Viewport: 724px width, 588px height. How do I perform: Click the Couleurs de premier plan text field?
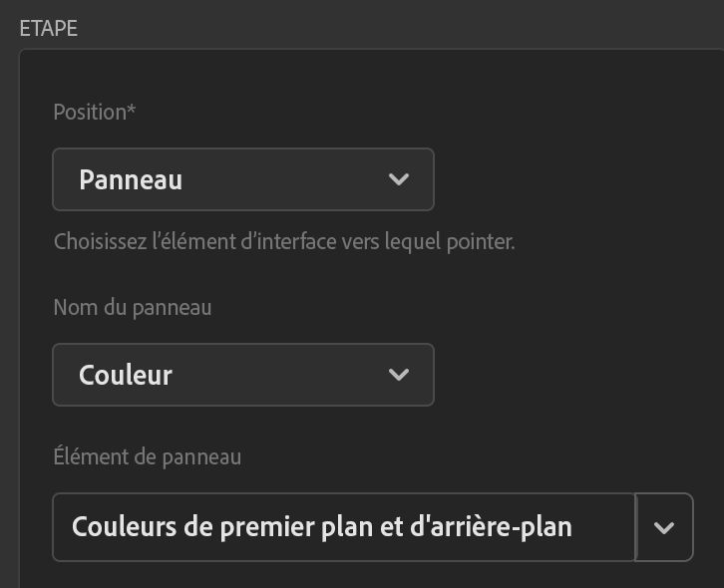click(343, 527)
